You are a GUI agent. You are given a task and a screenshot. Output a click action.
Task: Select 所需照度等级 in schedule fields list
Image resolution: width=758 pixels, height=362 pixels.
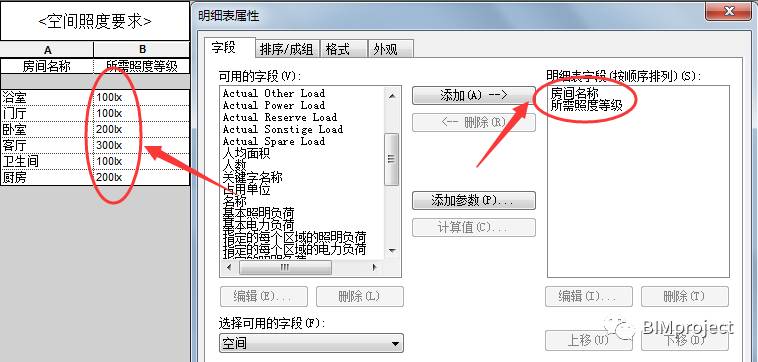[x=586, y=105]
